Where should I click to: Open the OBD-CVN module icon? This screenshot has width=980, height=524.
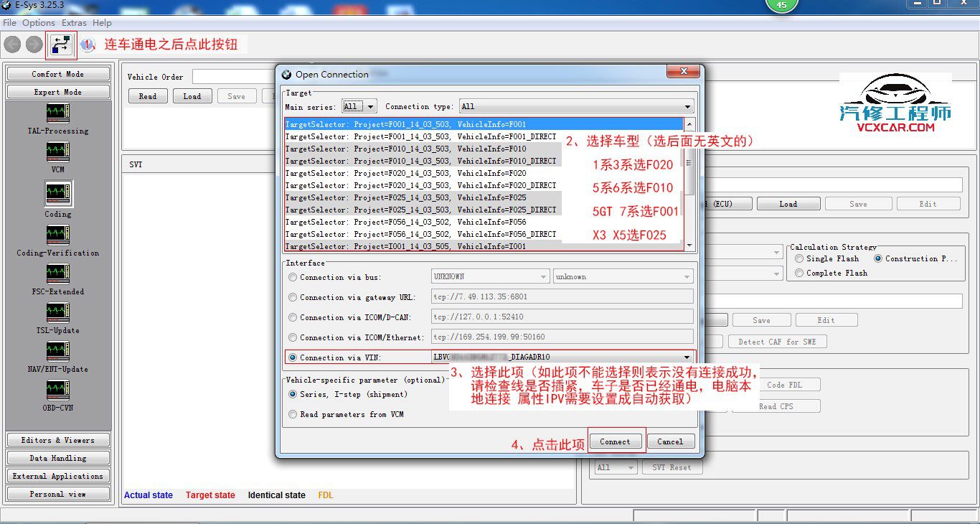(57, 390)
